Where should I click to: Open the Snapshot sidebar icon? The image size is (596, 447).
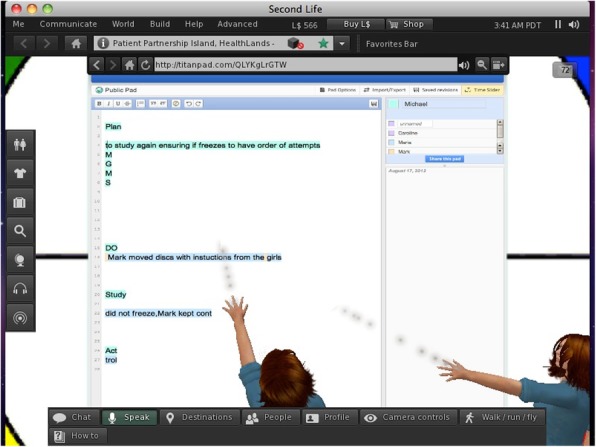click(x=20, y=260)
